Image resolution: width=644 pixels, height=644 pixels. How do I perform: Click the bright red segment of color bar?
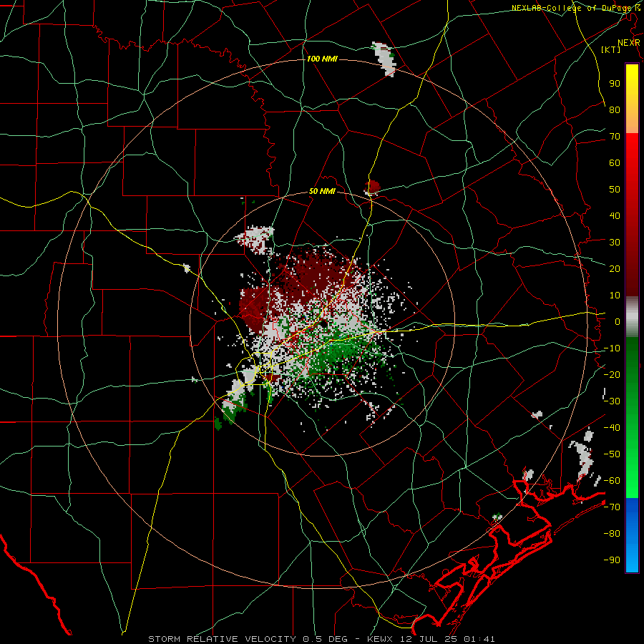[x=632, y=165]
